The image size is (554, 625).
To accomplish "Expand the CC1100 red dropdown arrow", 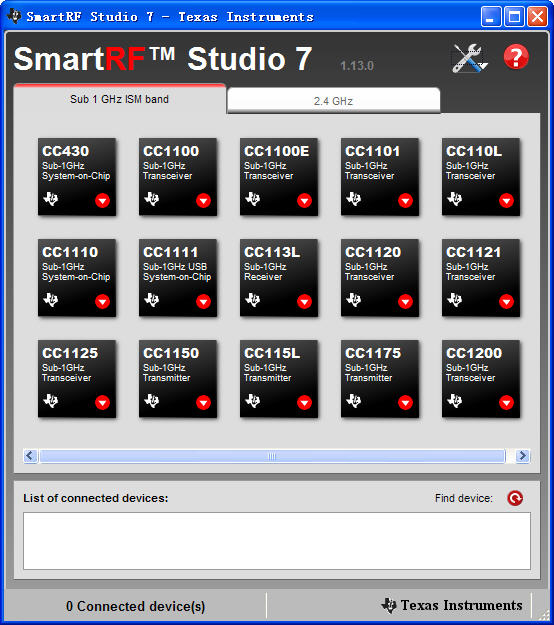I will click(x=203, y=200).
